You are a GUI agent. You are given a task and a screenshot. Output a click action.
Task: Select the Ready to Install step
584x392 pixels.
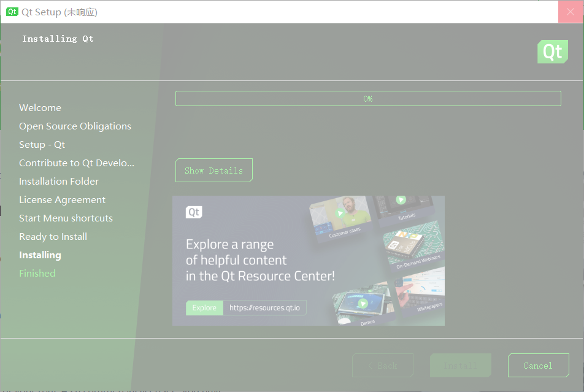pyautogui.click(x=53, y=237)
